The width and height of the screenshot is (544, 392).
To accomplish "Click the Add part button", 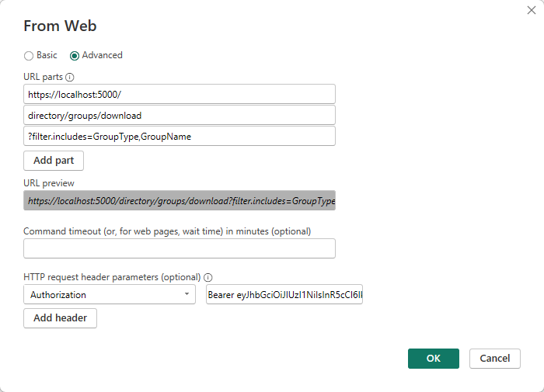I will tap(54, 161).
